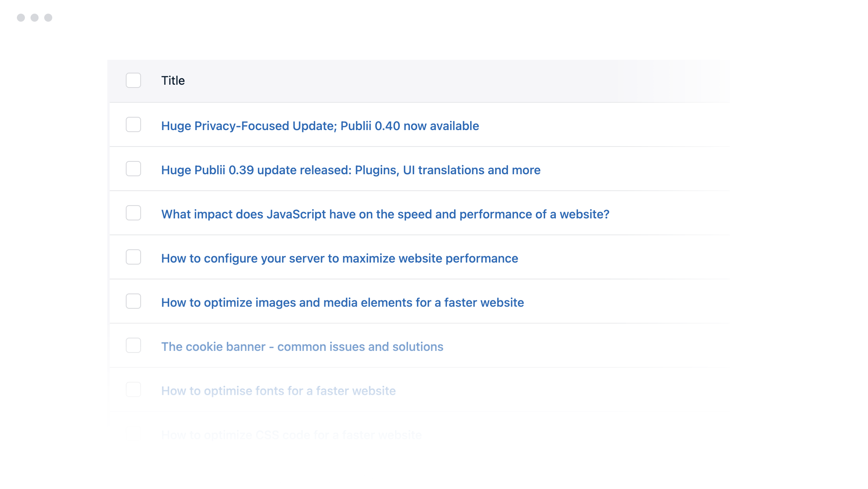Tick the optimise fonts post checkbox

tap(133, 389)
